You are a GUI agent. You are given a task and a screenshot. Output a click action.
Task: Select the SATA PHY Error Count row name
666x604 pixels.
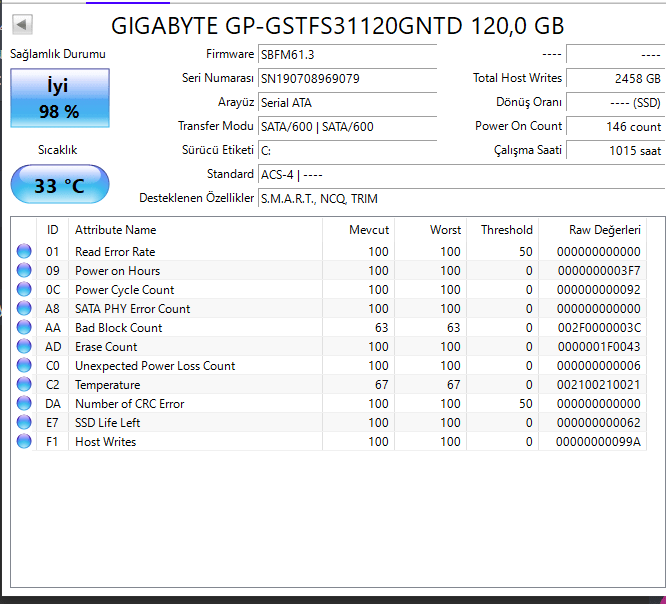point(133,309)
